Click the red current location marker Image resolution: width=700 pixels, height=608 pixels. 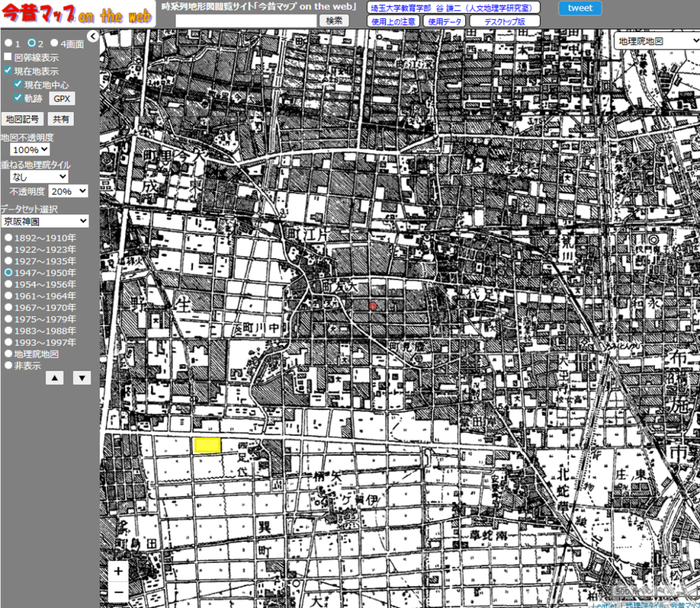pyautogui.click(x=373, y=307)
